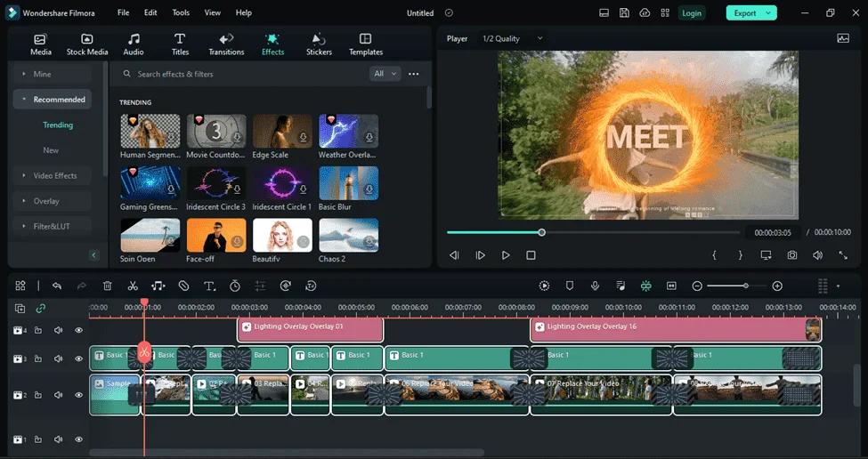Add a marker using the shield icon

coord(570,286)
